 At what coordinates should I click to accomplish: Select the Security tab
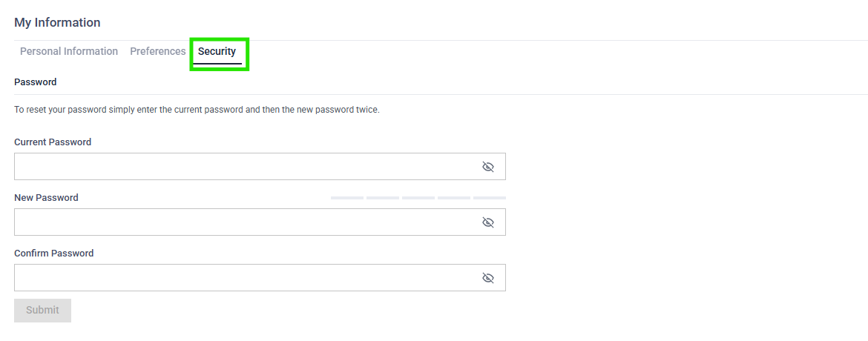point(217,52)
